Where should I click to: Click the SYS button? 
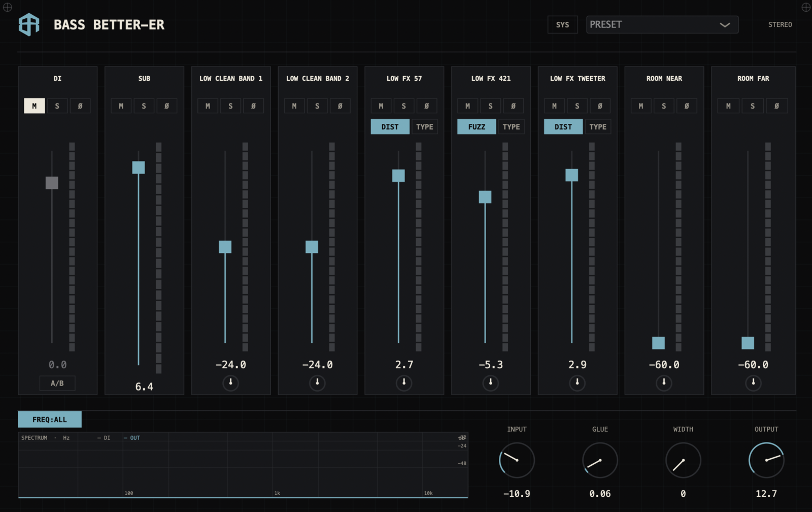point(562,24)
